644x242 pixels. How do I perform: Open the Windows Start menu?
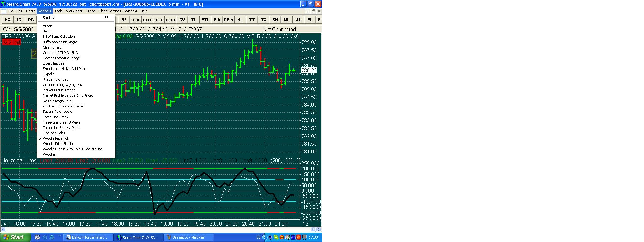[x=15, y=237]
